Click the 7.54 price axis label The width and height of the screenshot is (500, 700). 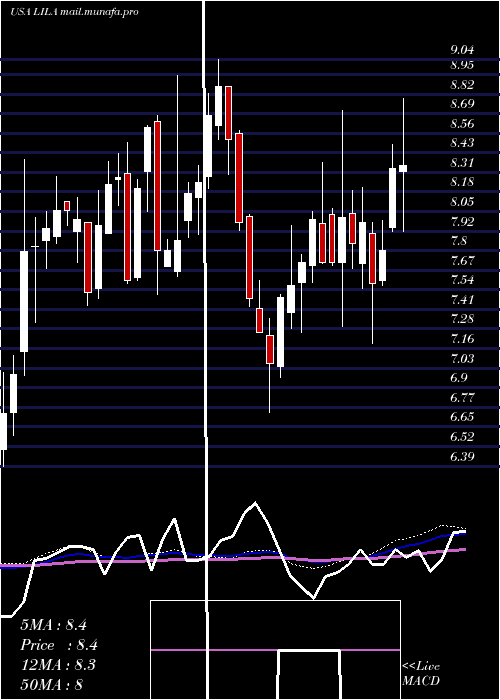pyautogui.click(x=462, y=280)
